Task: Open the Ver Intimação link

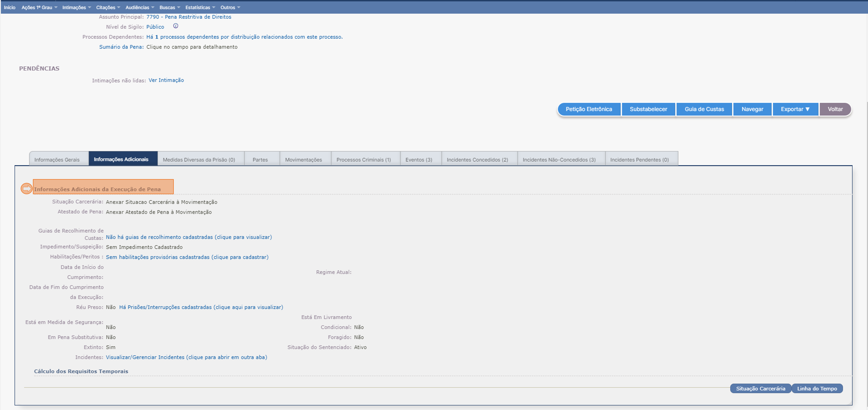Action: (x=166, y=80)
